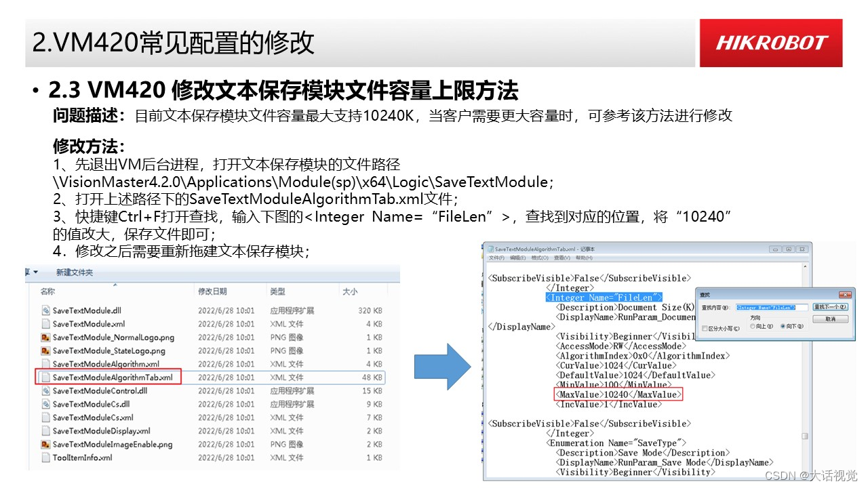Select the SaveTextModule_NormalLogo.png image icon
This screenshot has height=488, width=868.
pos(45,337)
